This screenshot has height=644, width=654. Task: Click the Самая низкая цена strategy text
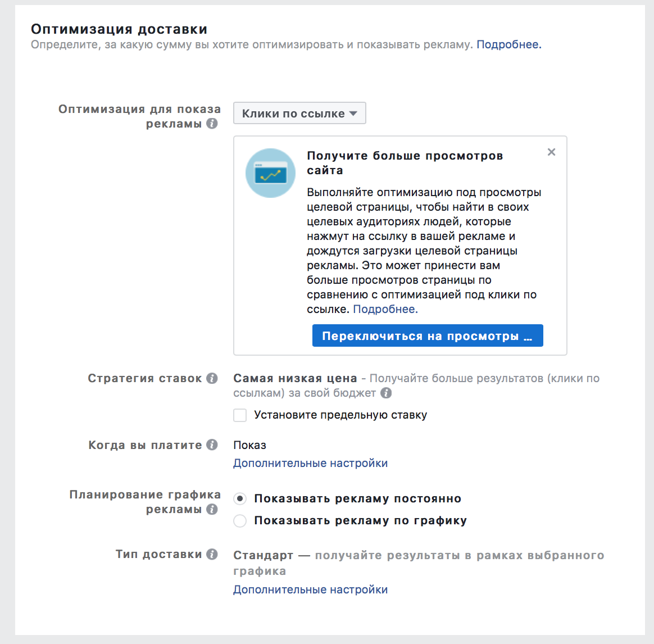tap(295, 378)
